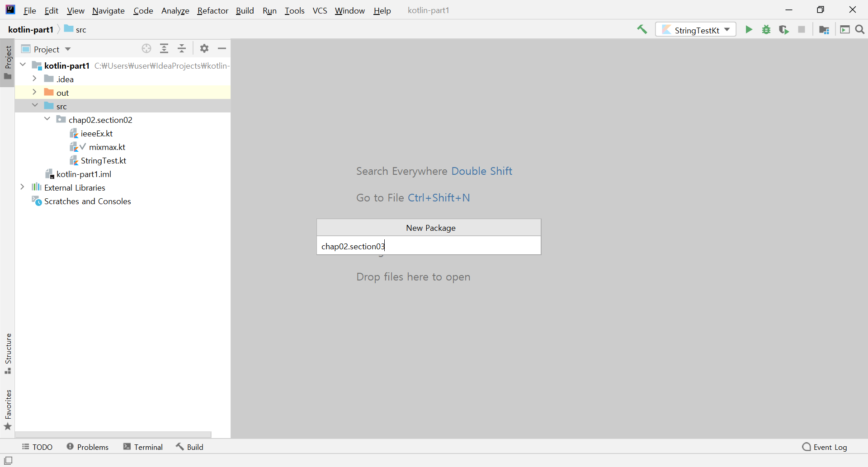868x467 pixels.
Task: Open the Build tool window
Action: [189, 447]
